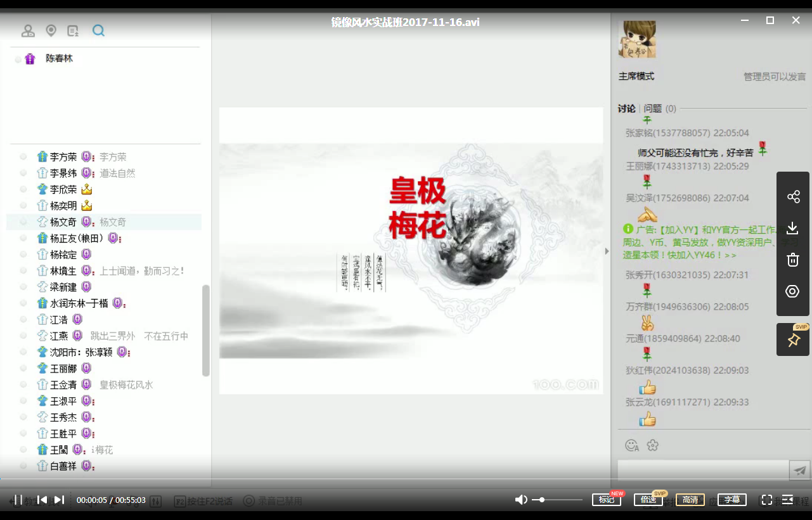
Task: Open the 倍速 playback speed selector
Action: (x=647, y=499)
